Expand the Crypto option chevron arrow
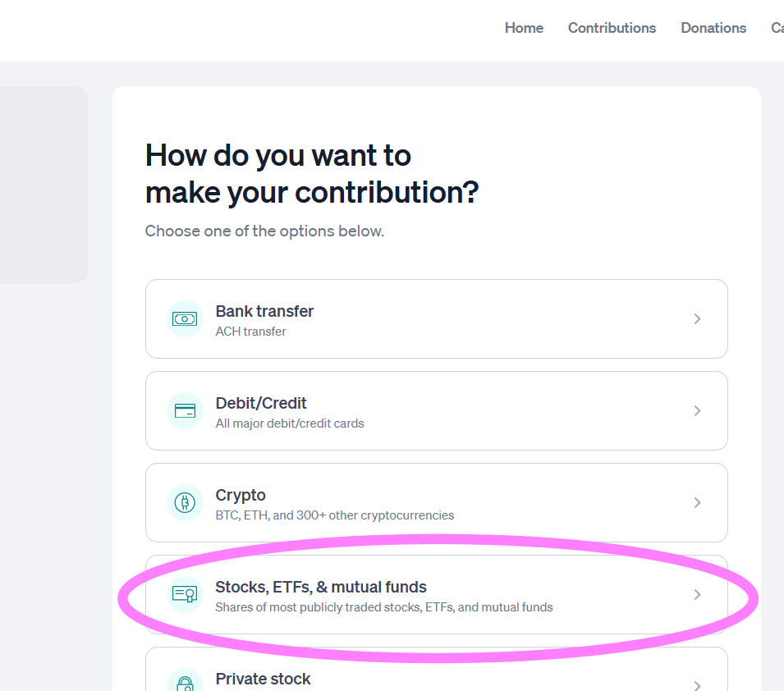 pos(697,502)
